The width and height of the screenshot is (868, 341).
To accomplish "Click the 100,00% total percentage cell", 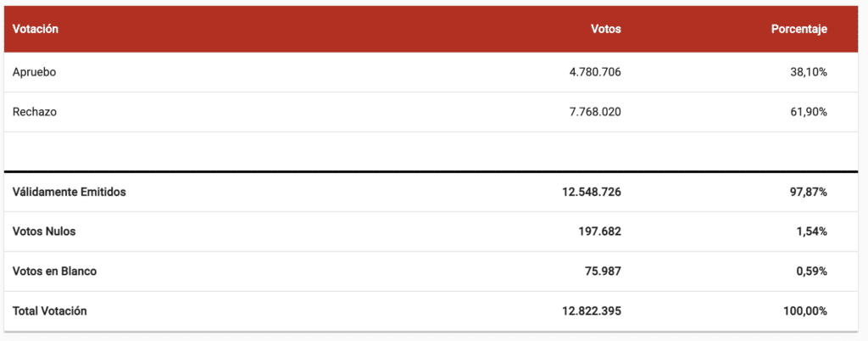I will 805,311.
